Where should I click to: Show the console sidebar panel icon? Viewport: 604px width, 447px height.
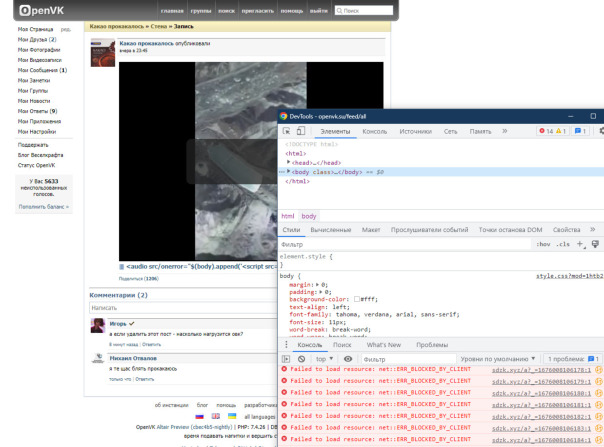286,359
